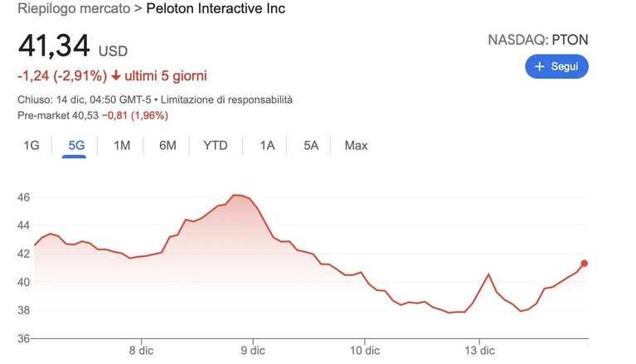
Task: Open Limitazione di responsabilità disclaimer link
Action: pyautogui.click(x=226, y=99)
